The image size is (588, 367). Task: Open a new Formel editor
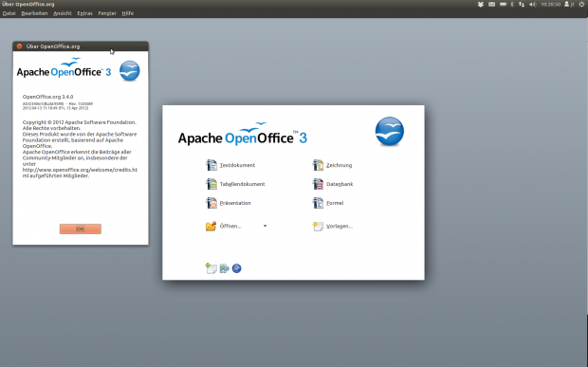(x=327, y=203)
